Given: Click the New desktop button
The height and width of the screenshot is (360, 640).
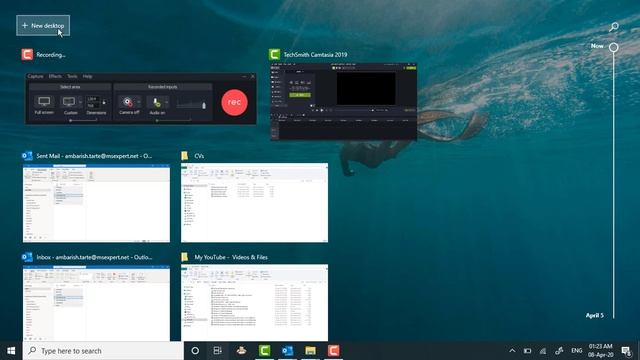Looking at the screenshot, I should coord(43,26).
